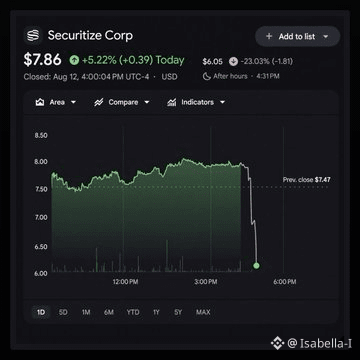Click the green up-arrow gain icon

(x=74, y=60)
